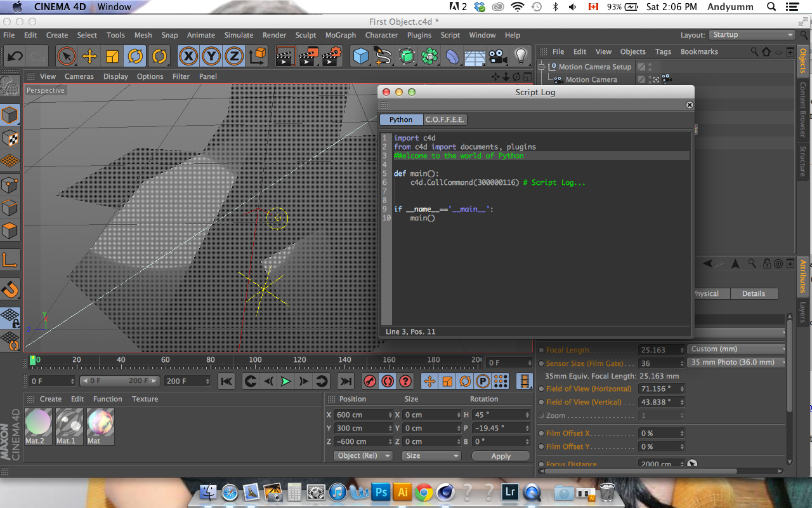Viewport: 812px width, 508px height.
Task: Switch the coordinate system icon
Action: [x=258, y=56]
